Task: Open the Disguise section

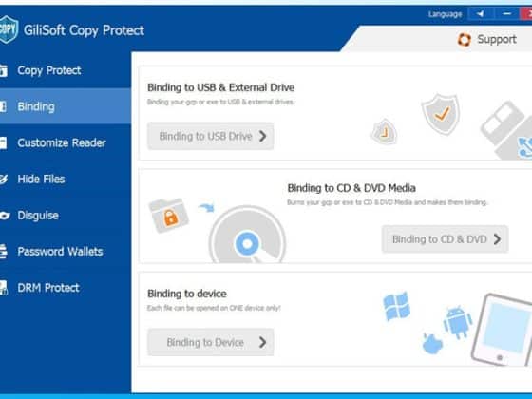Action: (66, 216)
